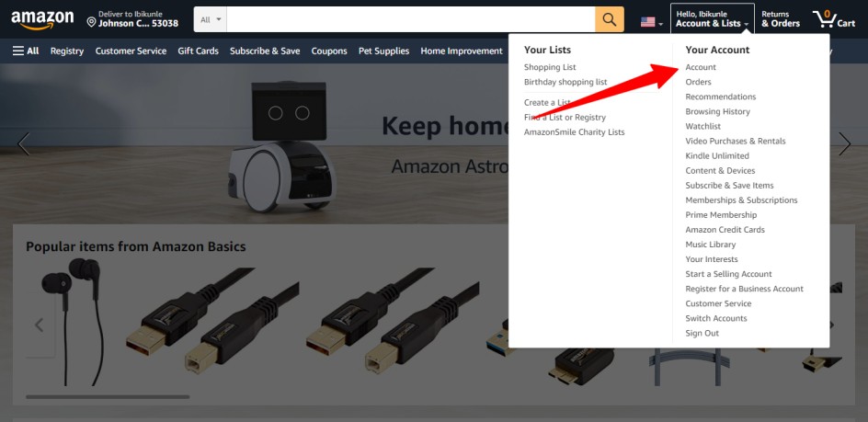Expand the All search category dropdown
The height and width of the screenshot is (422, 868).
click(211, 19)
